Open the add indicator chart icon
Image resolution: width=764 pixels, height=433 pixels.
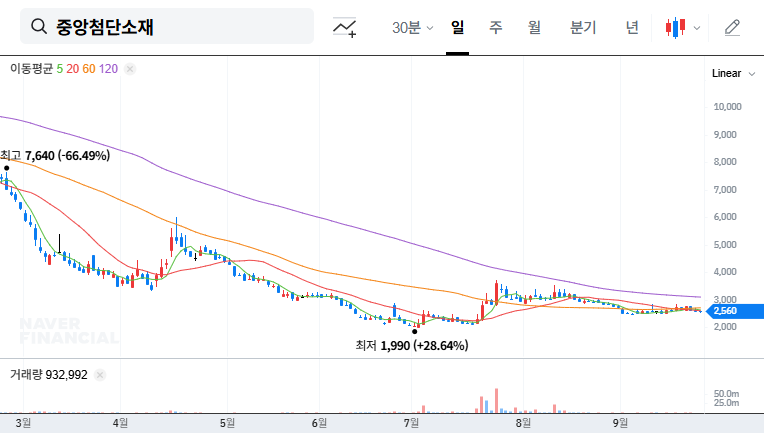click(344, 27)
